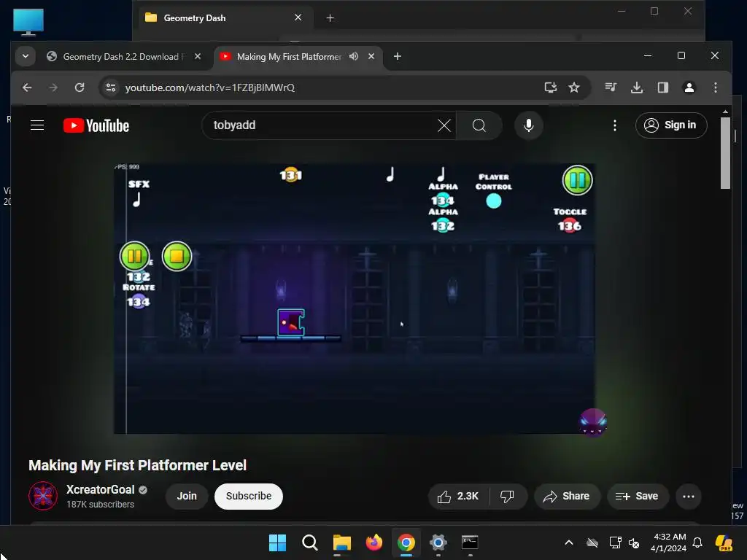Join XcreatorGoal channel membership
The width and height of the screenshot is (747, 560).
pyautogui.click(x=187, y=496)
